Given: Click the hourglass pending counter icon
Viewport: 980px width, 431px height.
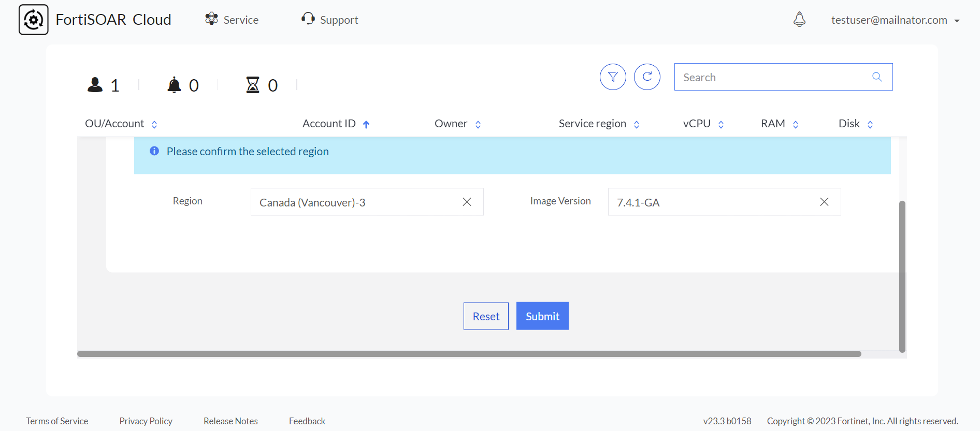Looking at the screenshot, I should coord(253,85).
